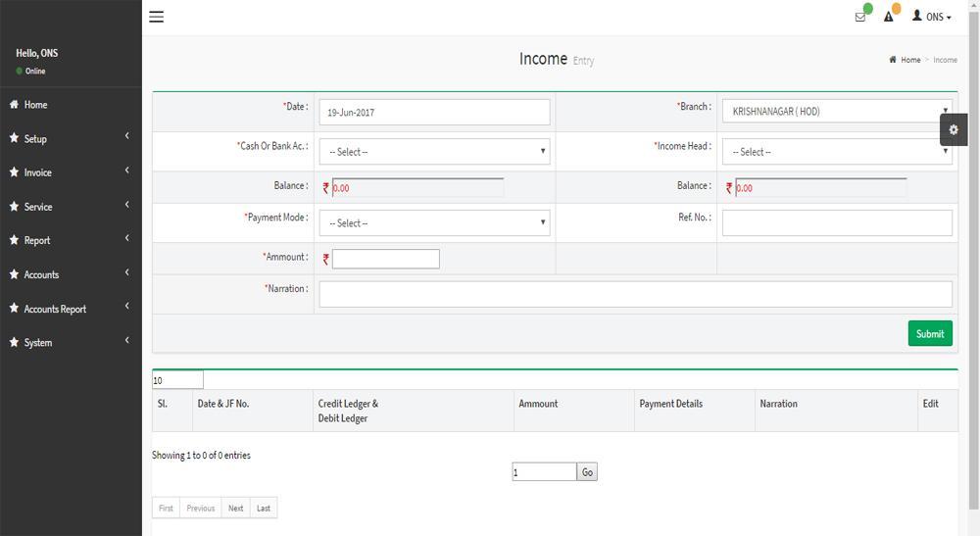Click the Date field showing 19-Jun-2017
This screenshot has width=980, height=536.
(434, 113)
